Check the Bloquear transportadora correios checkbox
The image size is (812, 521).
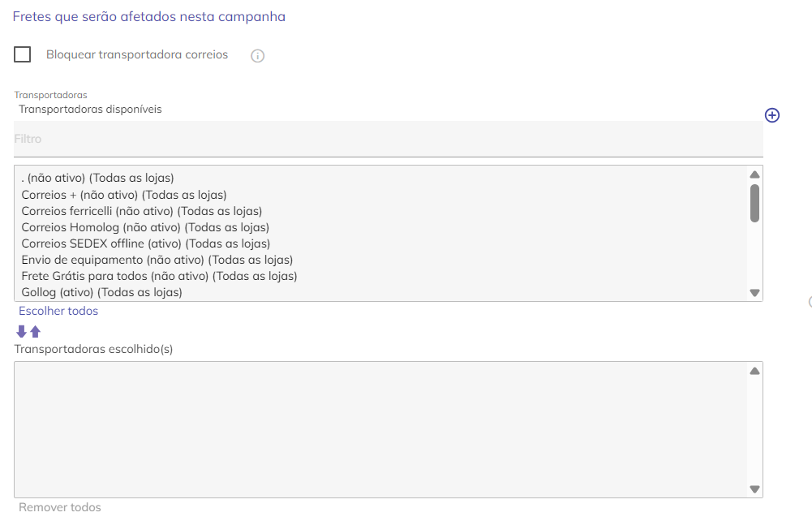point(23,54)
